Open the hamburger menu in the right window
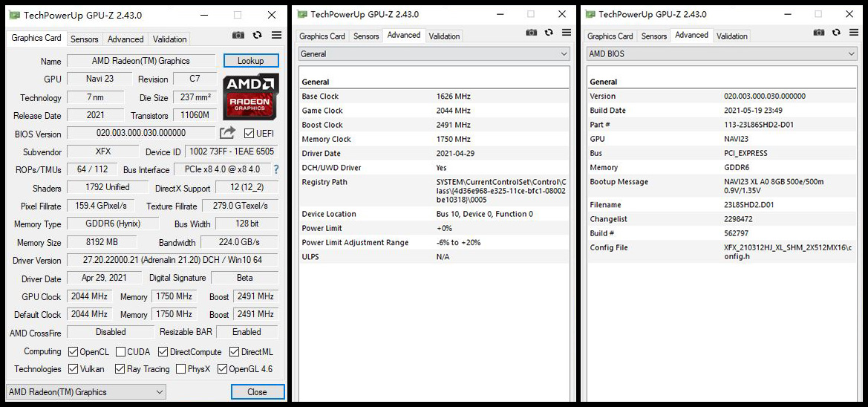 click(x=855, y=32)
